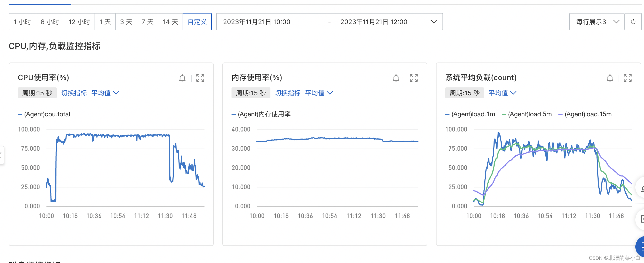Viewport: 644px width, 263px height.
Task: Click the system load line chart plot
Action: pyautogui.click(x=553, y=168)
